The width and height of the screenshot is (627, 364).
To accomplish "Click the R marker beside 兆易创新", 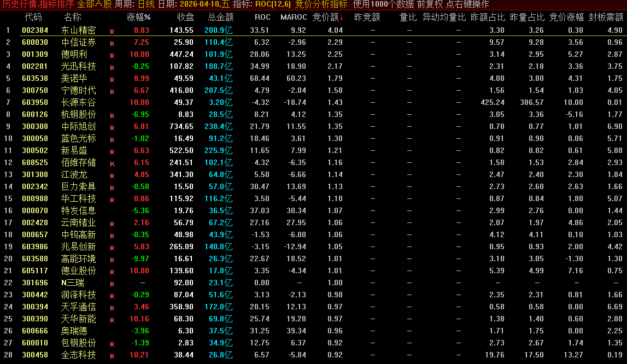I will coord(112,248).
